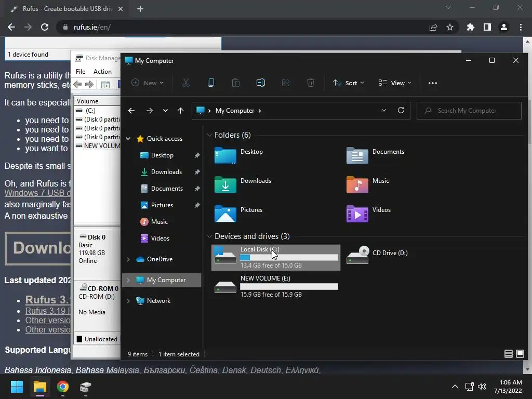The width and height of the screenshot is (532, 399).
Task: Go forward in File Explorer navigation
Action: (x=149, y=111)
